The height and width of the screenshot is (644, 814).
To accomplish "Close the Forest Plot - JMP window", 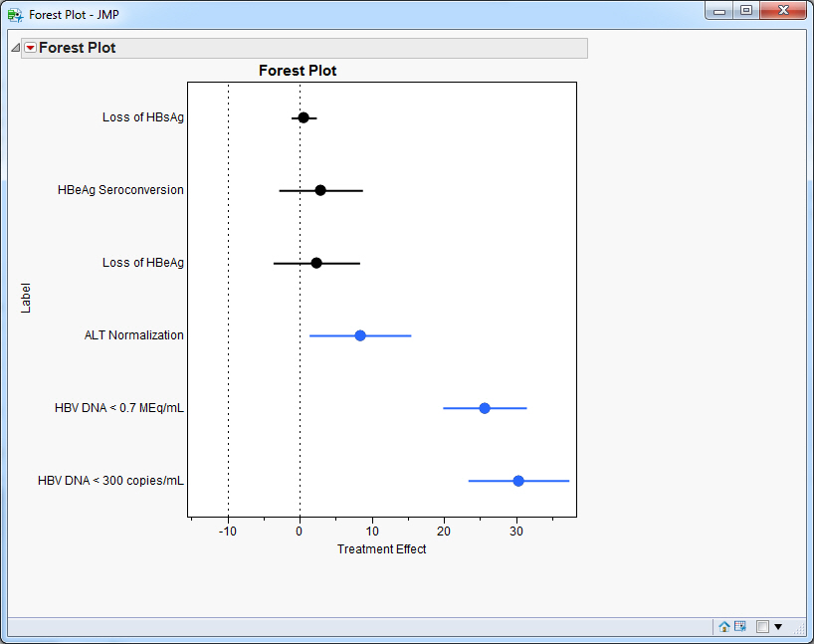I will point(783,11).
